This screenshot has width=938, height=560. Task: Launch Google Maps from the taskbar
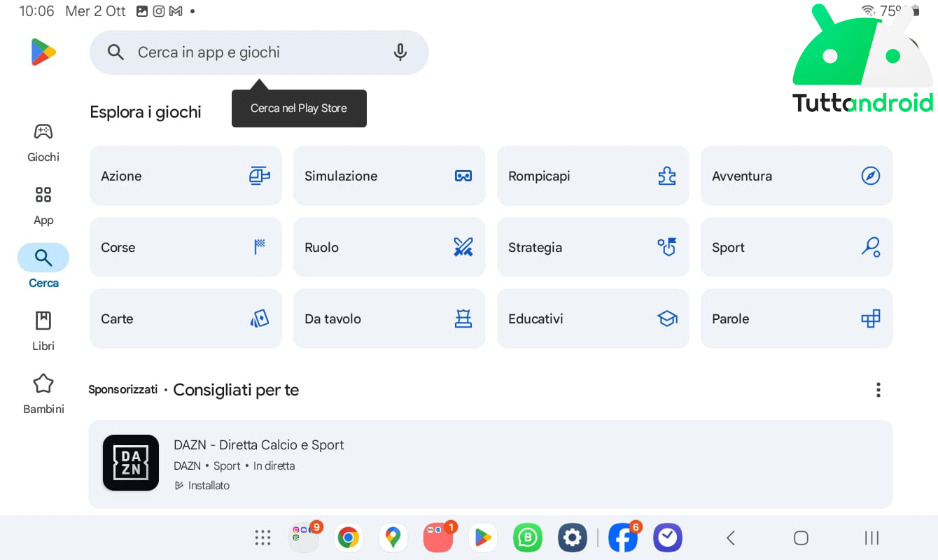click(393, 538)
